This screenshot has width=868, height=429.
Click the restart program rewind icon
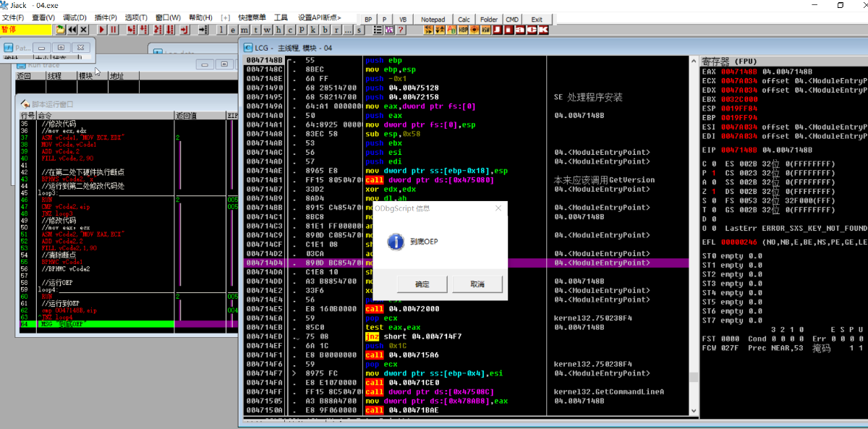[72, 30]
